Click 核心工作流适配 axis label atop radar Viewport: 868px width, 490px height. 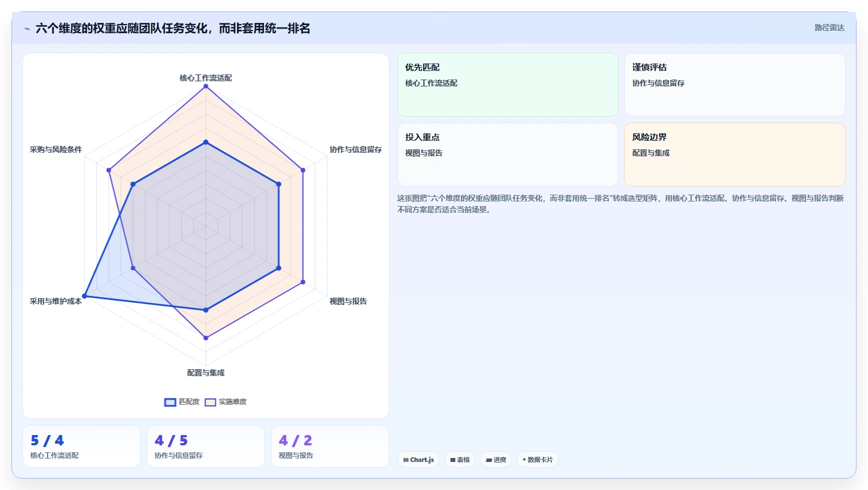point(206,78)
